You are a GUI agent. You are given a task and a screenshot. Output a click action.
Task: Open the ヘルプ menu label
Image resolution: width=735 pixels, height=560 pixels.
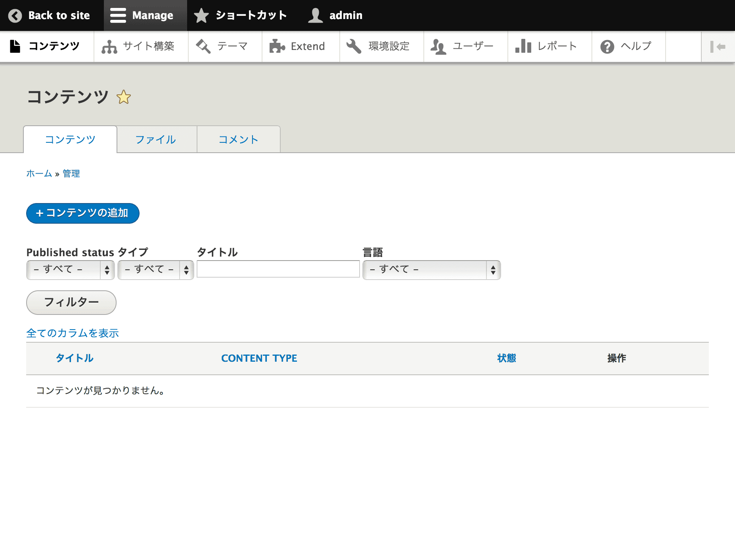[636, 46]
